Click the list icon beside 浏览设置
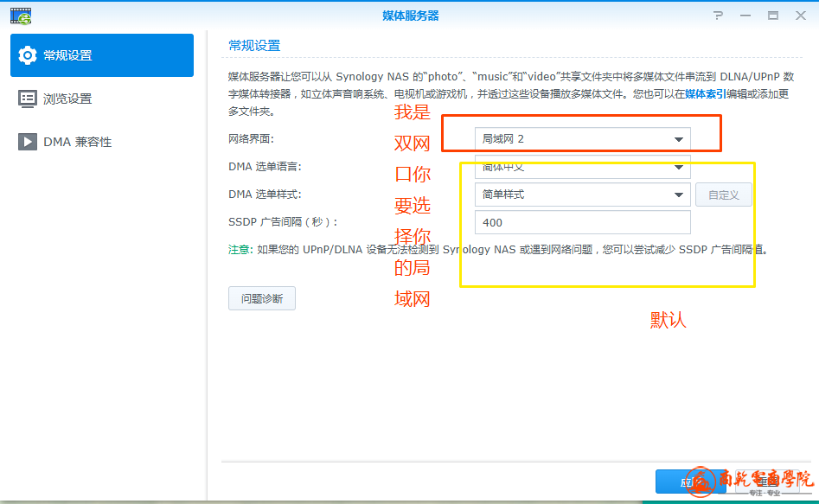Screen dimensions: 819x504 point(28,99)
